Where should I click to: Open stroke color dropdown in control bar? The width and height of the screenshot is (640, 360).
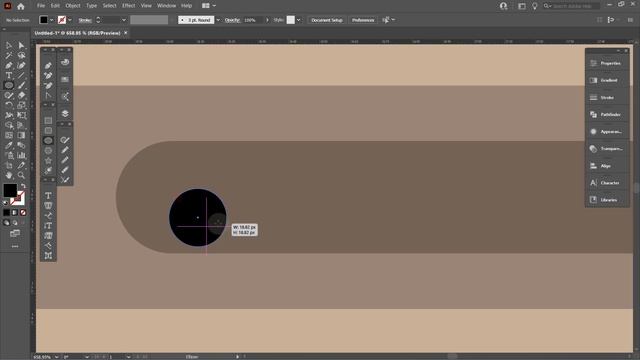point(70,20)
